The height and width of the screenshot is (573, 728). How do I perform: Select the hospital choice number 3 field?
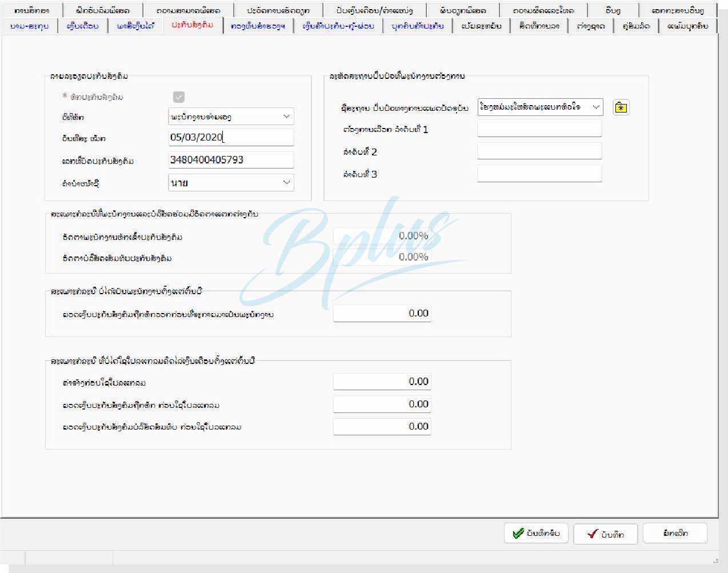[539, 174]
